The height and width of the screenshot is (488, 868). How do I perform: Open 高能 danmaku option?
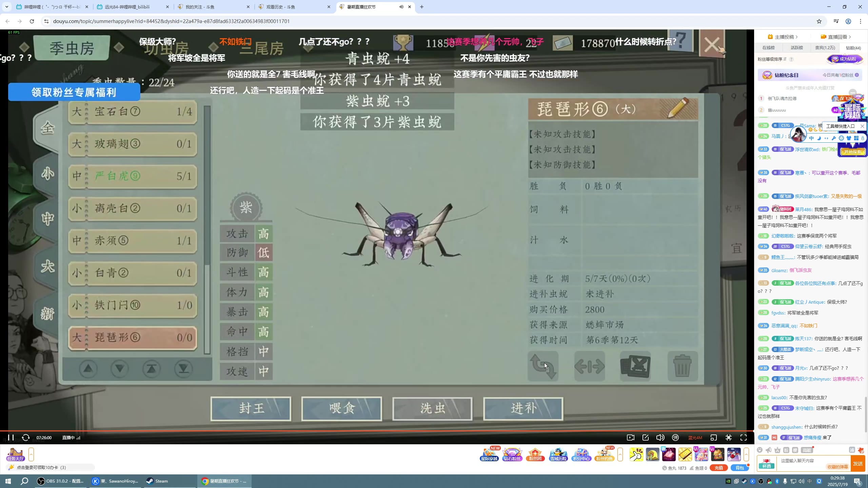coord(807,450)
